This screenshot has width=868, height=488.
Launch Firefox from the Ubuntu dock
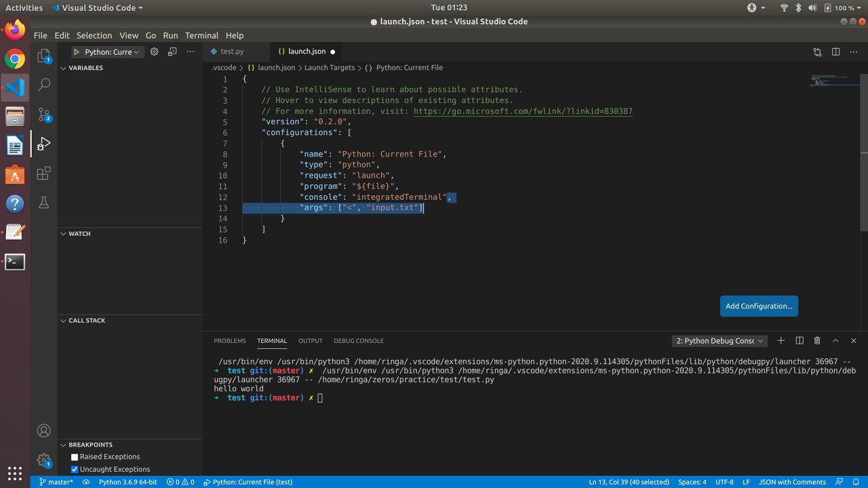pos(15,30)
